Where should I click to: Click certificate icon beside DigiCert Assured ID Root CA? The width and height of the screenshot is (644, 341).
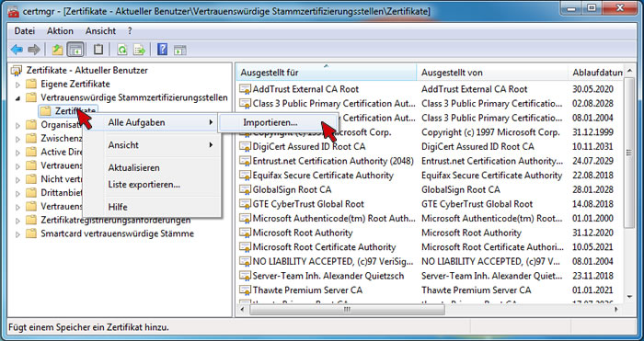coord(246,146)
